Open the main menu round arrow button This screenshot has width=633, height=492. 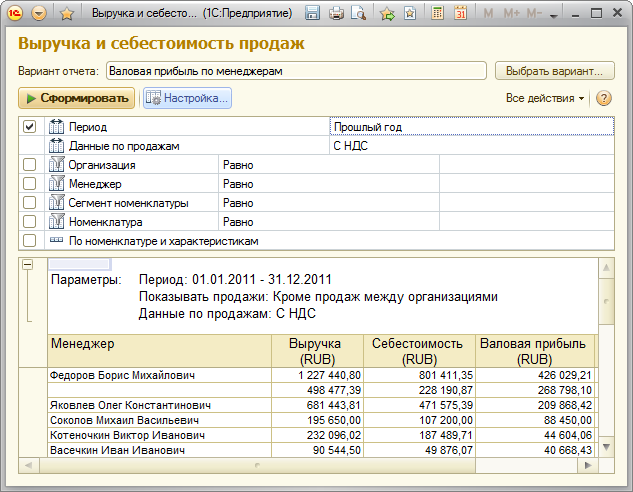coord(39,14)
